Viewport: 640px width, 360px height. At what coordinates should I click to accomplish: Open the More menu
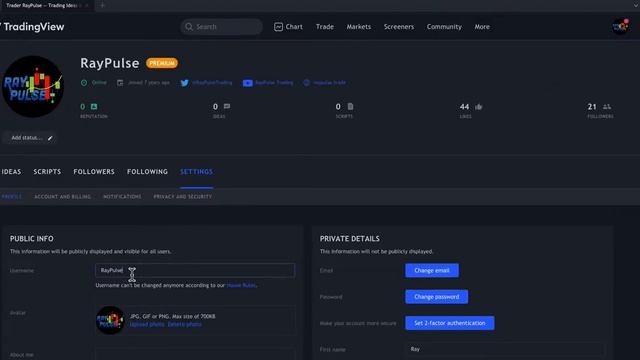[x=482, y=27]
